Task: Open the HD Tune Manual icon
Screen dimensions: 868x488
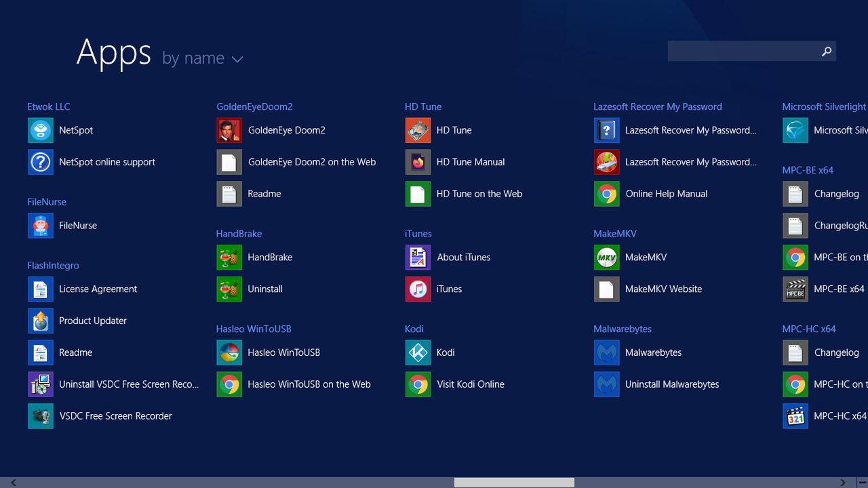Action: (x=418, y=162)
